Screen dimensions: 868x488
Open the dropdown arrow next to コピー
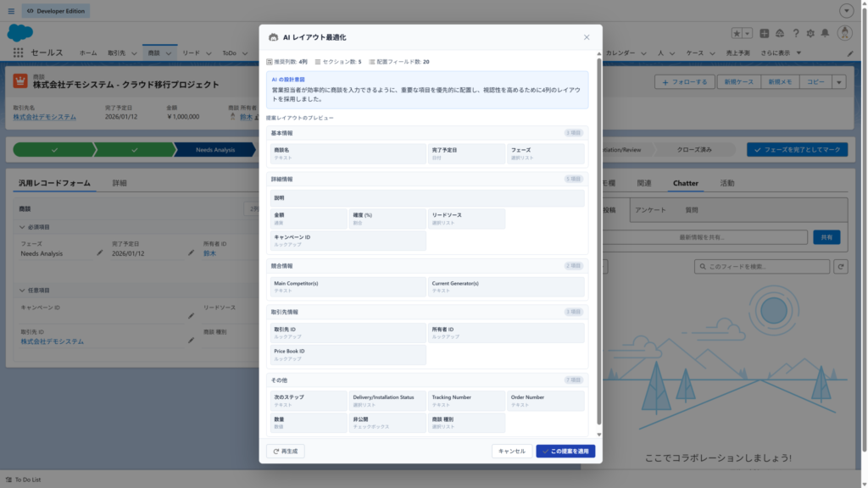pos(839,81)
